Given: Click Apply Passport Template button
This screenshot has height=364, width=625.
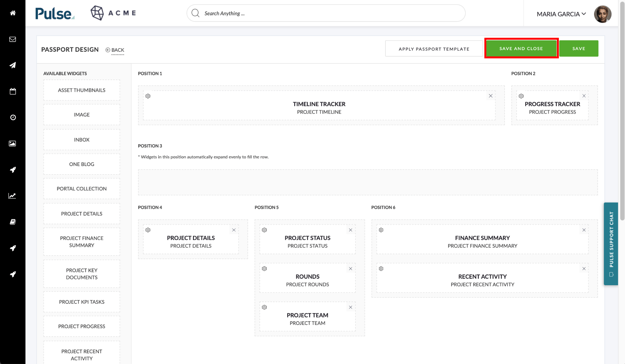Looking at the screenshot, I should (434, 49).
